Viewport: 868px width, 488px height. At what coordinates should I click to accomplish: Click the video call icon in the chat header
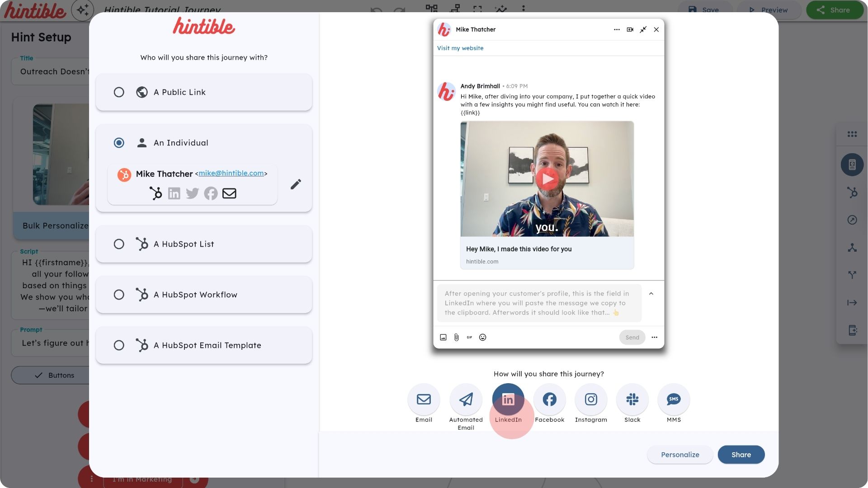[x=630, y=29]
